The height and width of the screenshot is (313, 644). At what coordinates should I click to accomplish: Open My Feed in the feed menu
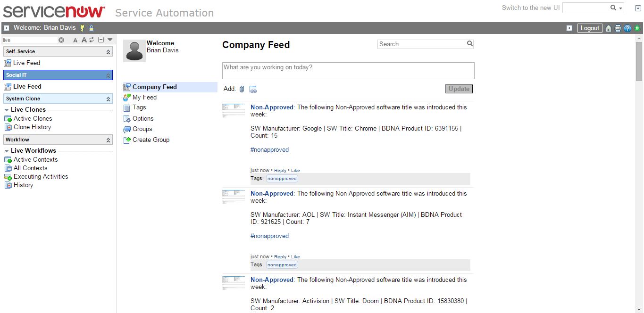click(x=144, y=97)
